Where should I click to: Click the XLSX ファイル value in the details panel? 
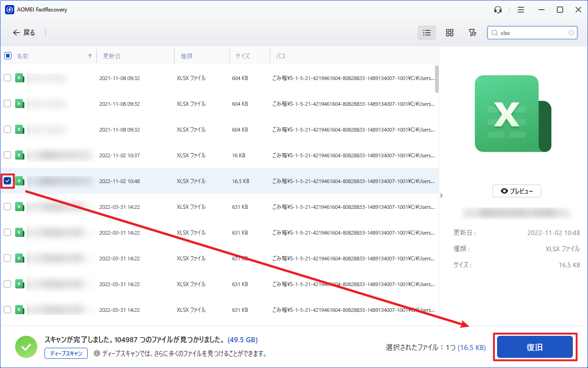tap(563, 249)
